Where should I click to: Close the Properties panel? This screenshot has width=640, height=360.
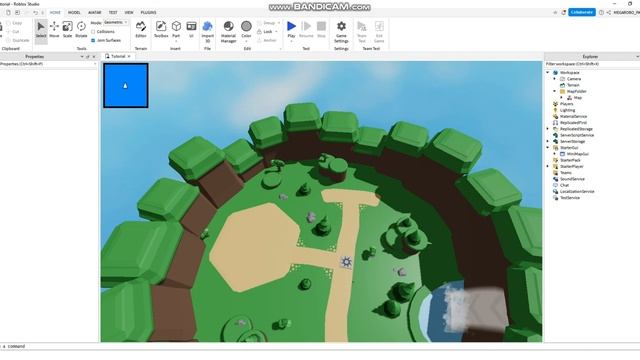[94, 57]
